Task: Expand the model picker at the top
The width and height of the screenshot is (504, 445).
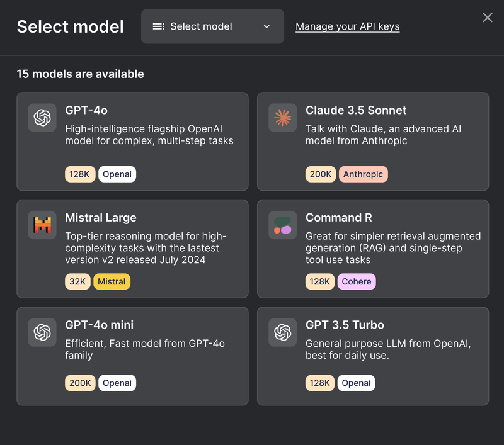Action: point(212,26)
